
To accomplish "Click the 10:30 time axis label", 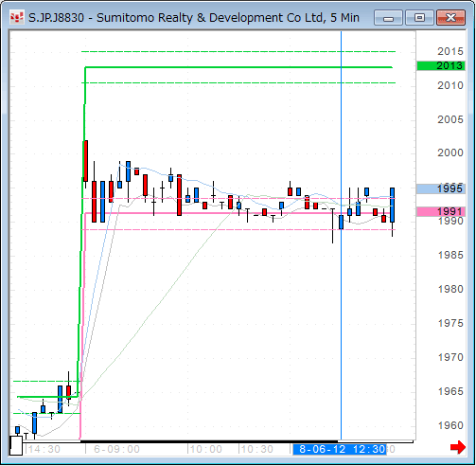I will (257, 449).
